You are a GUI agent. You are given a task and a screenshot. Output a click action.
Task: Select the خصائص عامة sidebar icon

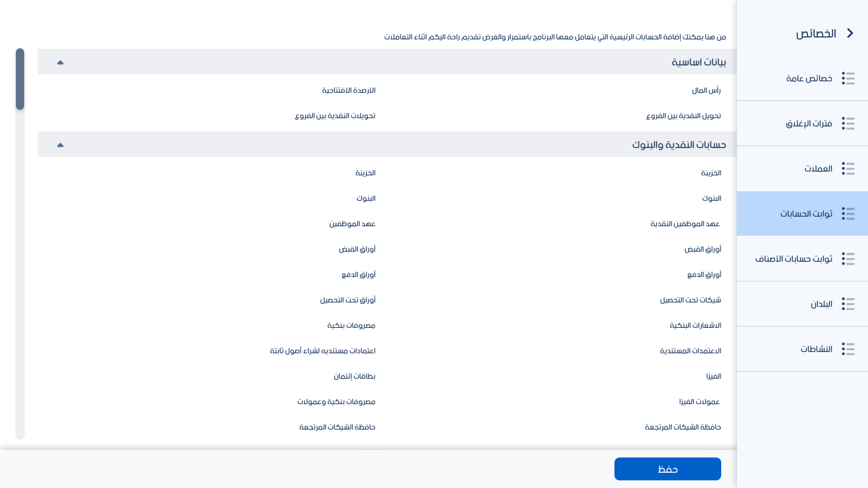[848, 78]
